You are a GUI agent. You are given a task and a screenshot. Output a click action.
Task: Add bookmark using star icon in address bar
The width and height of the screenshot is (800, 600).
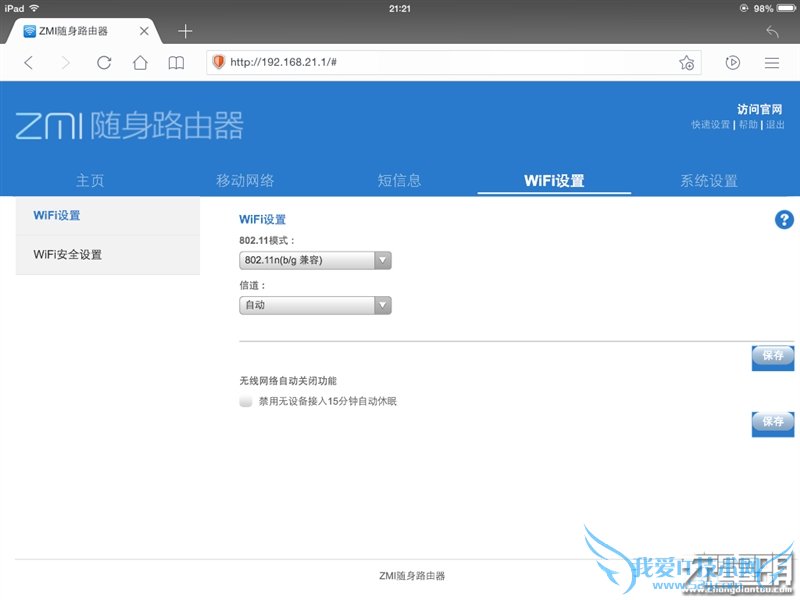click(x=686, y=62)
